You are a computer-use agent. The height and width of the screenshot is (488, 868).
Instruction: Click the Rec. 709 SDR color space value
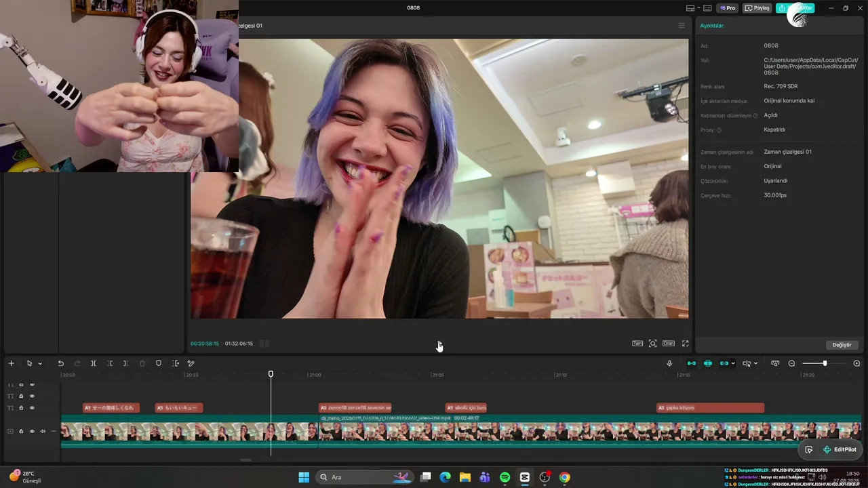click(x=781, y=87)
